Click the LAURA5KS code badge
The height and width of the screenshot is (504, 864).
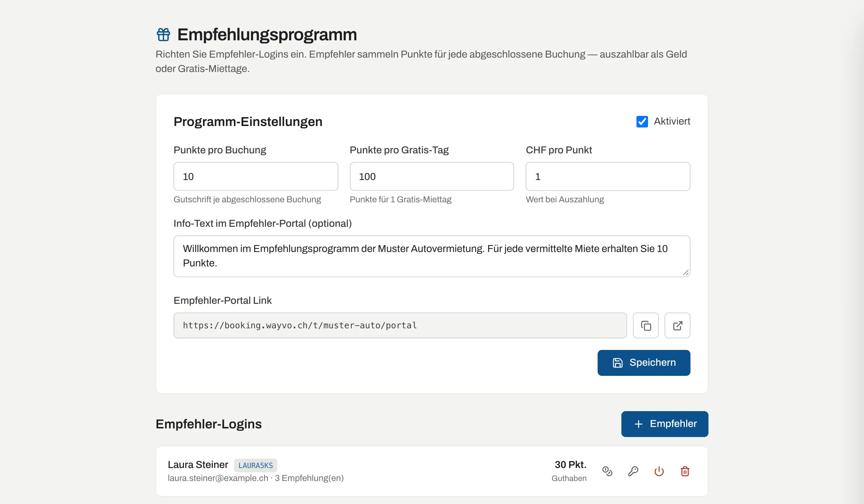pos(256,465)
